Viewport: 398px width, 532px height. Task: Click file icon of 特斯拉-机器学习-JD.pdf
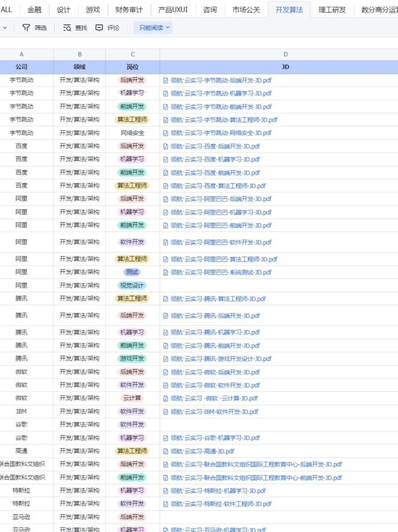pyautogui.click(x=165, y=491)
